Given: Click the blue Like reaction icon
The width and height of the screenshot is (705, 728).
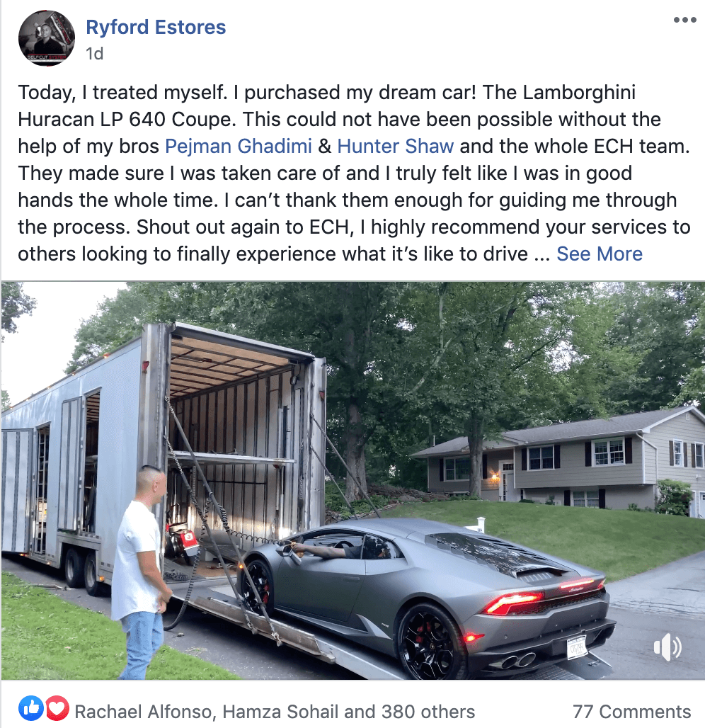Looking at the screenshot, I should click(x=30, y=708).
